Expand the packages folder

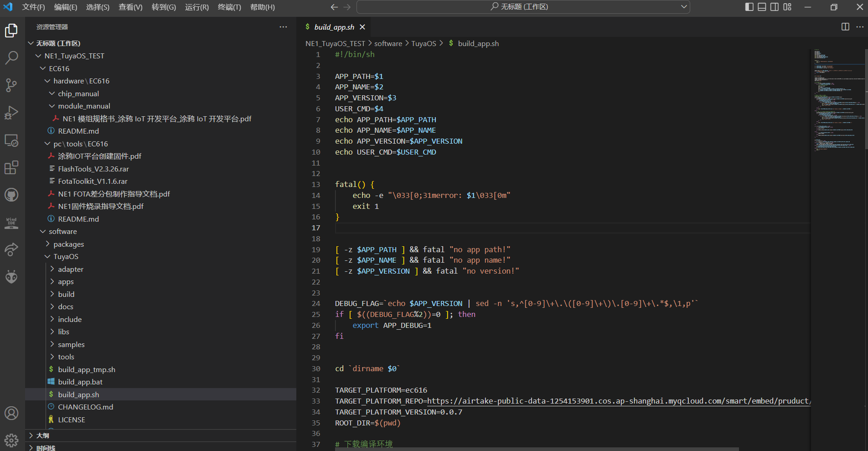(68, 244)
